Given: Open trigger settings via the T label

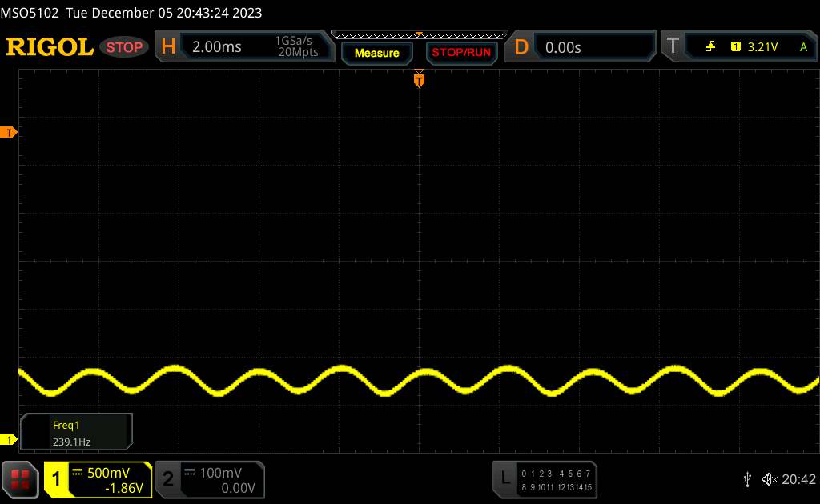Looking at the screenshot, I should coord(673,47).
